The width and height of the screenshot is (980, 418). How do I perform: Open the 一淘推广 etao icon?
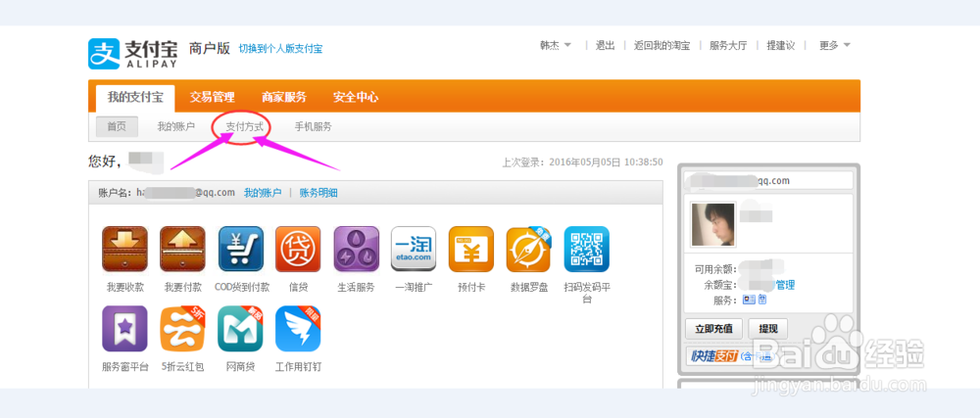(x=414, y=249)
